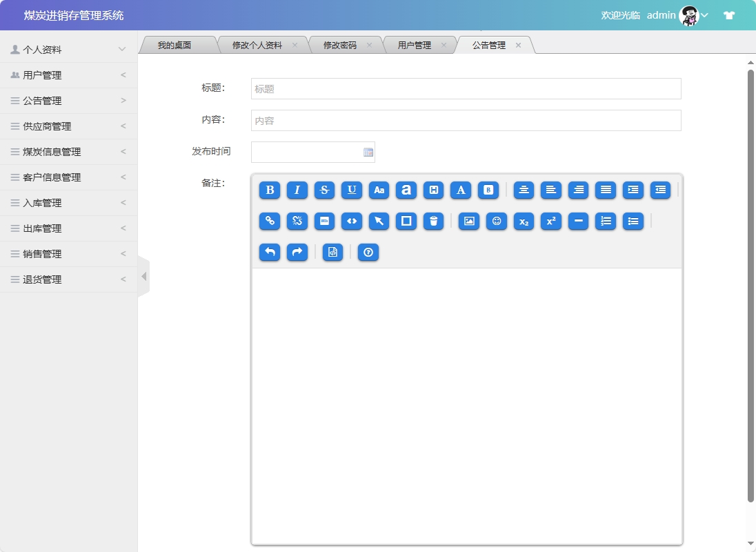Screen dimensions: 756x552
Task: Click the 标题 input field
Action: pyautogui.click(x=465, y=88)
